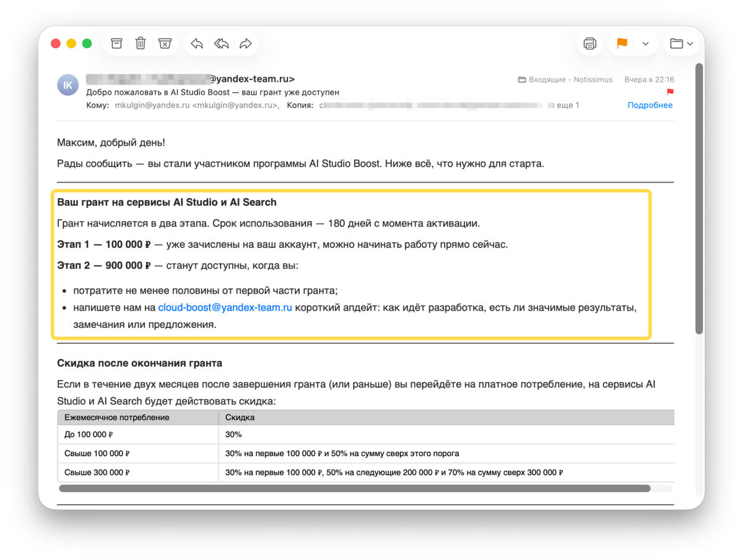Delete the email with the trash icon
Viewport: 743px width, 560px height.
[141, 43]
